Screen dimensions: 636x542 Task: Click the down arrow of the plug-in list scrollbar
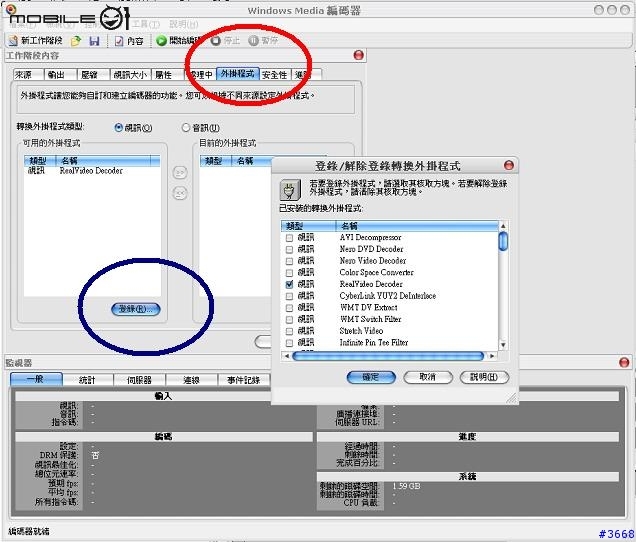click(x=503, y=345)
